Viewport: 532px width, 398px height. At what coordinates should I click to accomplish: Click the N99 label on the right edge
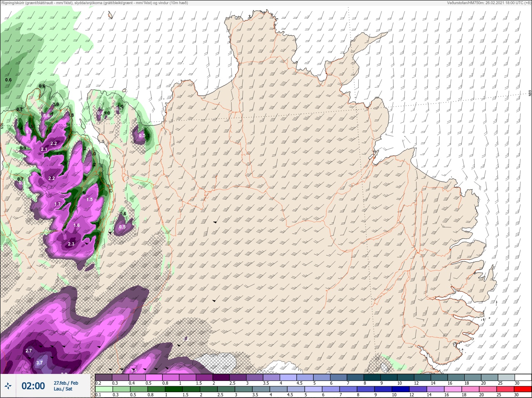pyautogui.click(x=530, y=93)
